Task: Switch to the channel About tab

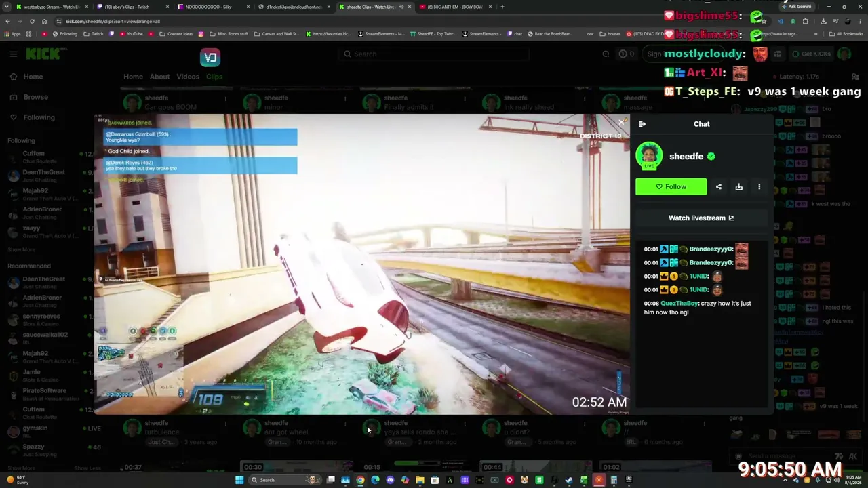Action: pos(160,77)
